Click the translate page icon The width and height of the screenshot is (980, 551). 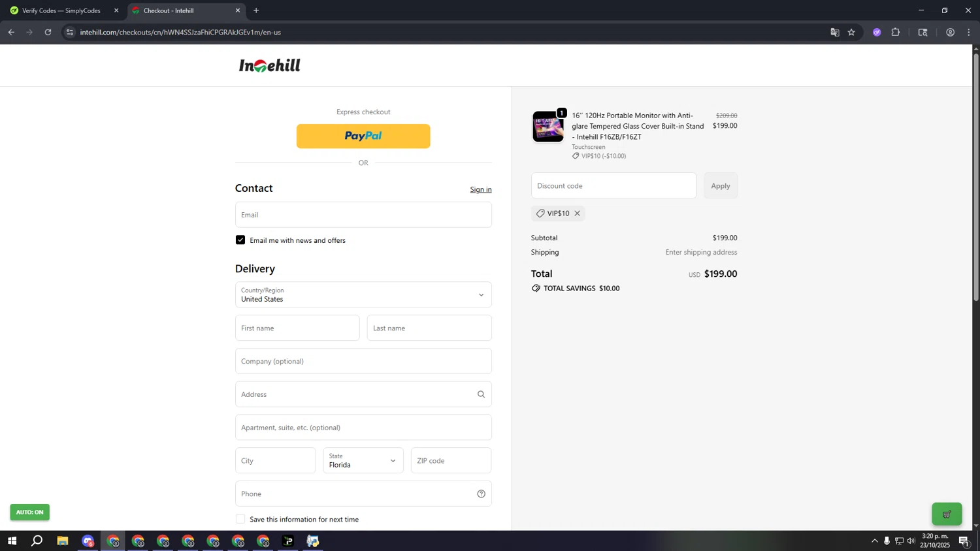click(834, 32)
